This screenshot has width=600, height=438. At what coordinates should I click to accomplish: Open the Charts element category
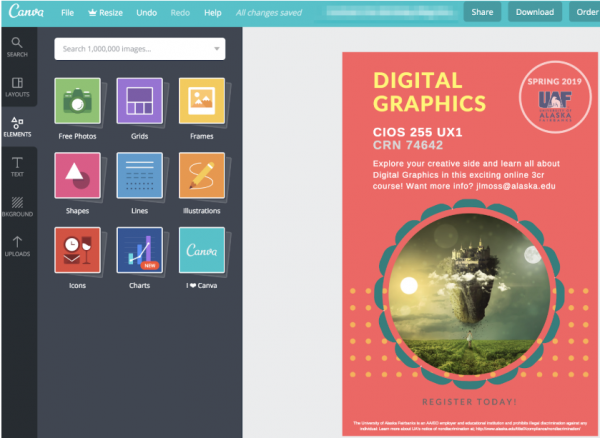click(139, 250)
